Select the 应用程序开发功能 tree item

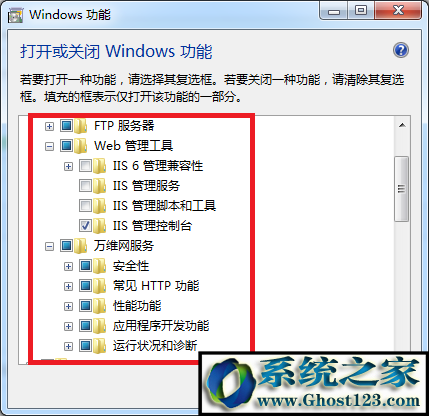pos(161,326)
